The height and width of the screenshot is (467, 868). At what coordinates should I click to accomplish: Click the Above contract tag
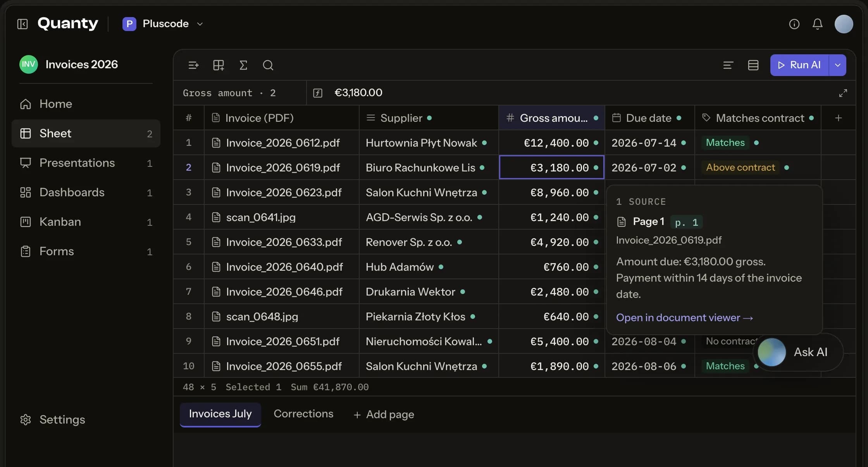[x=741, y=168]
